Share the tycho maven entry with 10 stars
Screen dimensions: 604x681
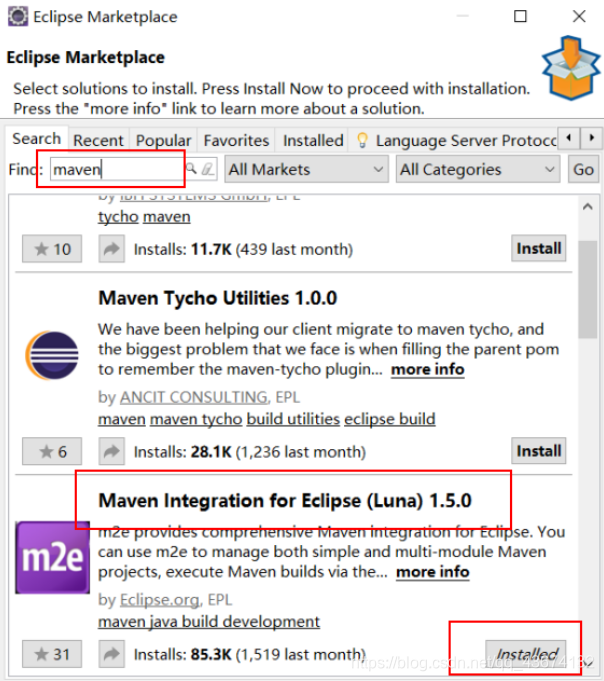coord(112,249)
